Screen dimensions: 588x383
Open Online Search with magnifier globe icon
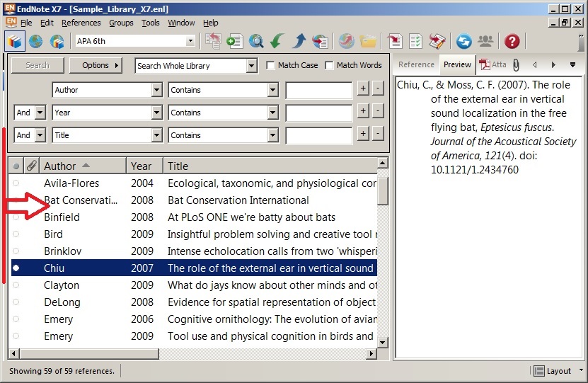click(255, 41)
